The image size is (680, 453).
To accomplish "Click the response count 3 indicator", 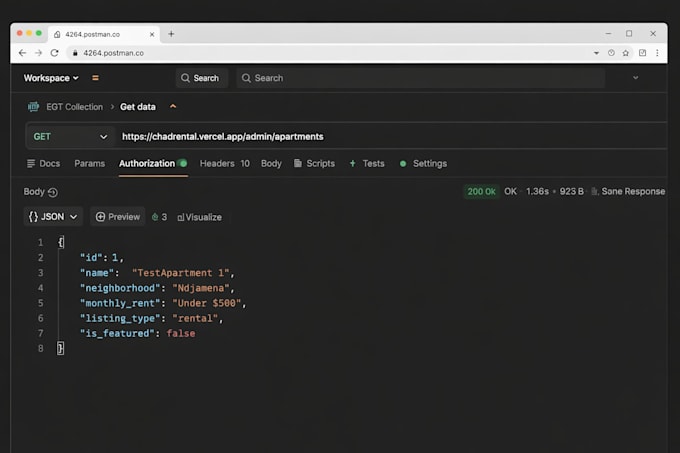I will tap(159, 217).
